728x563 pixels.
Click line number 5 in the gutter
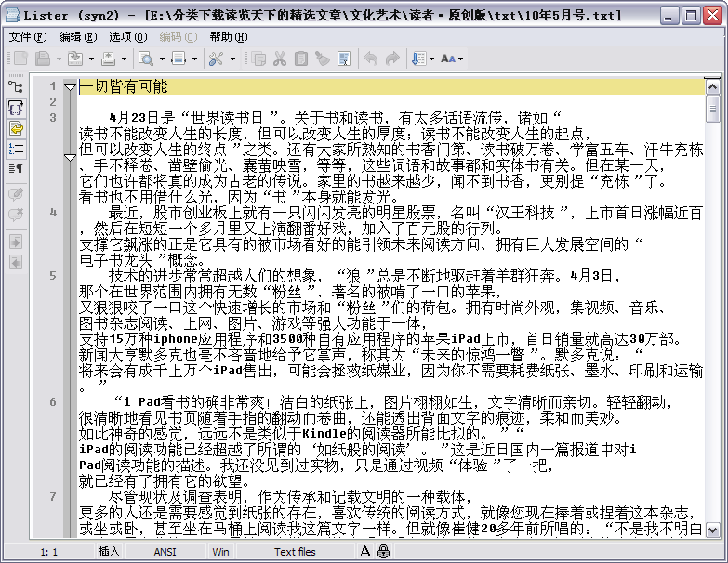pyautogui.click(x=53, y=276)
